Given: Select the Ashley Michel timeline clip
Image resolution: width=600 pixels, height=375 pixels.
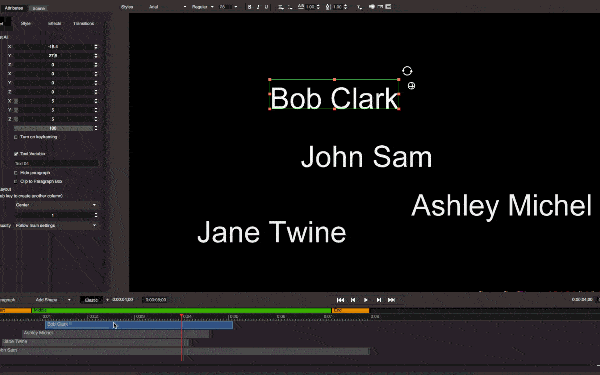Looking at the screenshot, I should (116, 333).
